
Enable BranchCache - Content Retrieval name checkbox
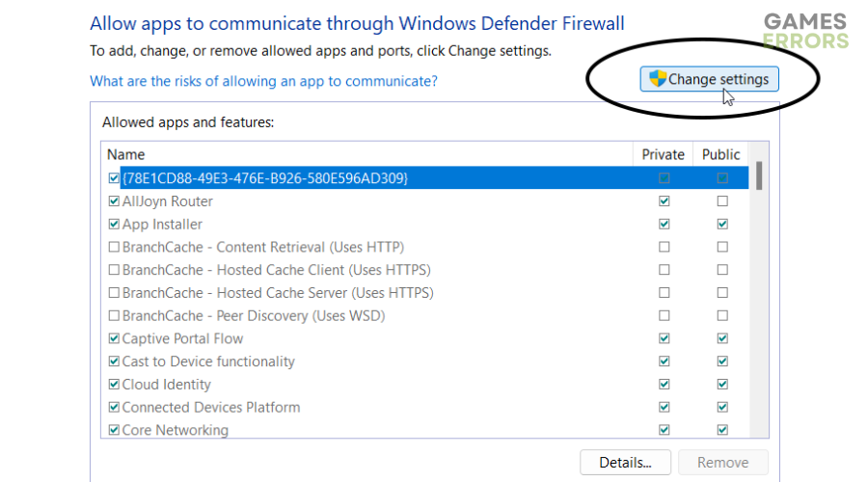coord(114,247)
